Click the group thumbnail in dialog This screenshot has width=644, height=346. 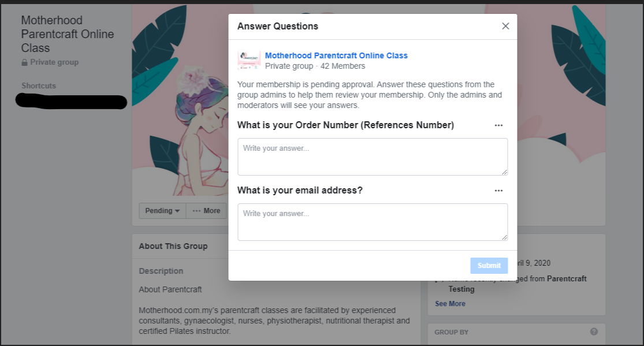(249, 60)
